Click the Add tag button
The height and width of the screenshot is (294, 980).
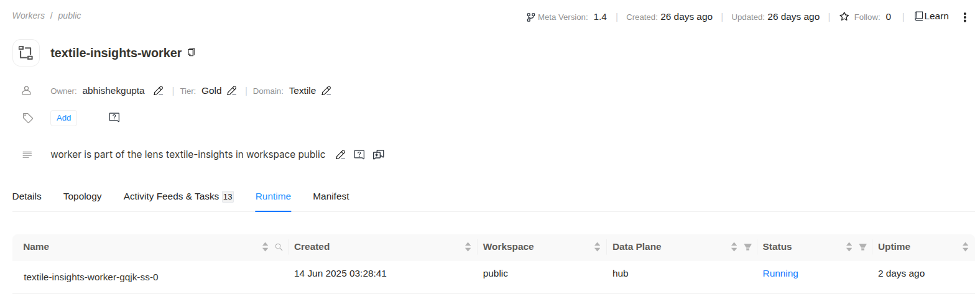(64, 117)
